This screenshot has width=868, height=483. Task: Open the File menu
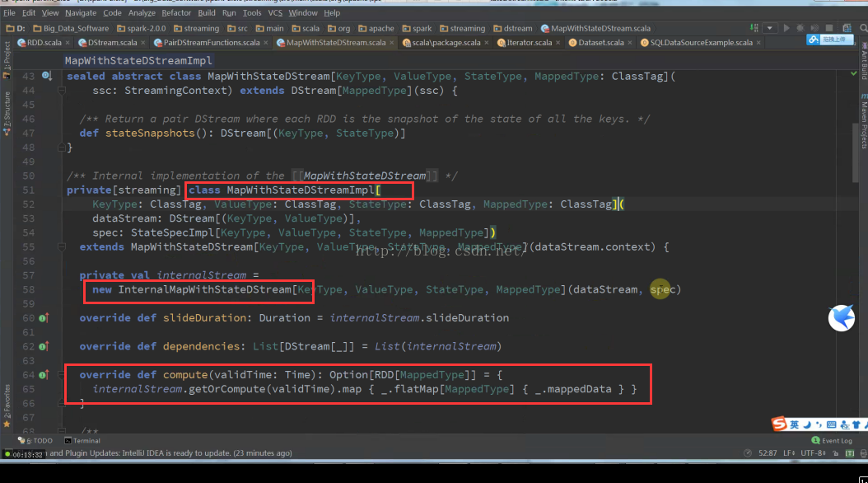(9, 12)
